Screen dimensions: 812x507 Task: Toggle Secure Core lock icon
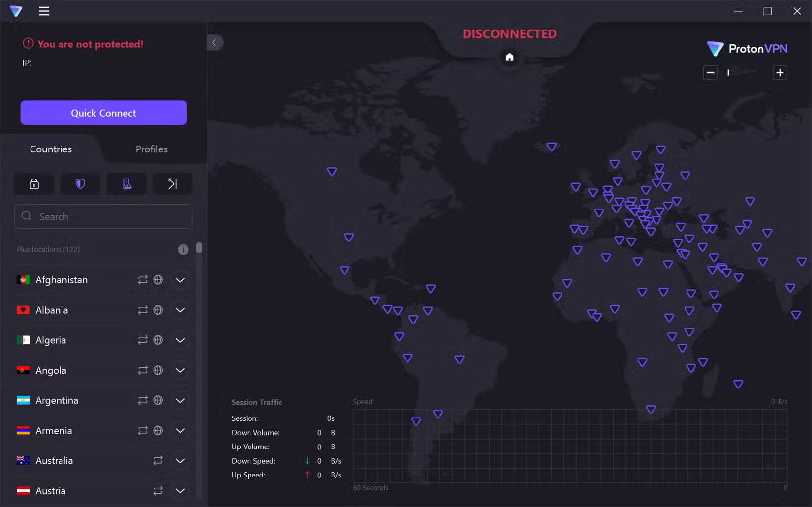click(34, 184)
